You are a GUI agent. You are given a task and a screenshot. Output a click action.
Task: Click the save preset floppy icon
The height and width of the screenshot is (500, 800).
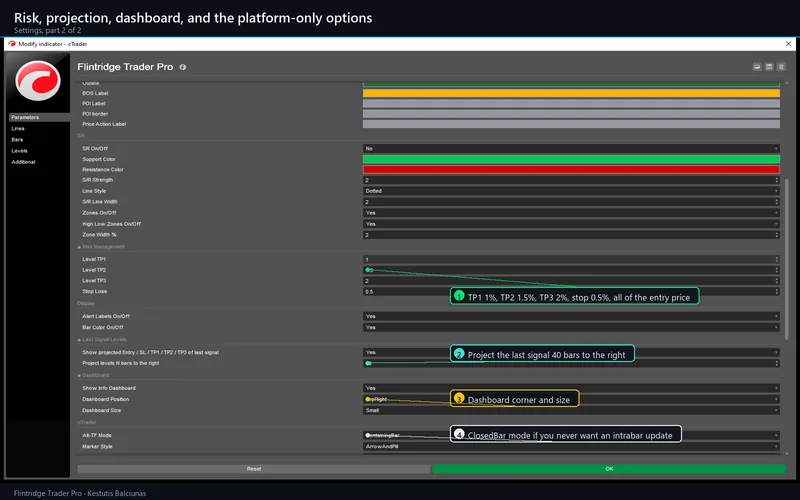769,67
